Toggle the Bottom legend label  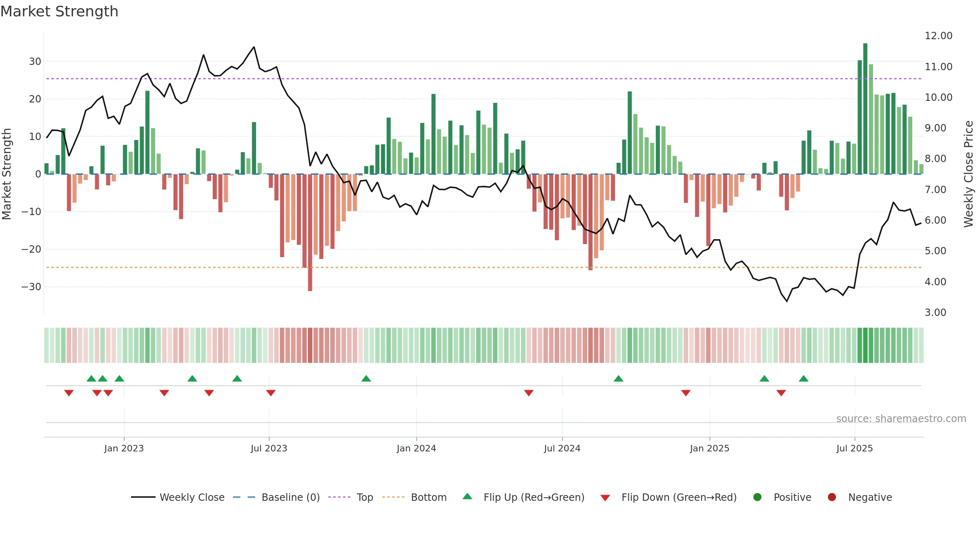point(429,497)
